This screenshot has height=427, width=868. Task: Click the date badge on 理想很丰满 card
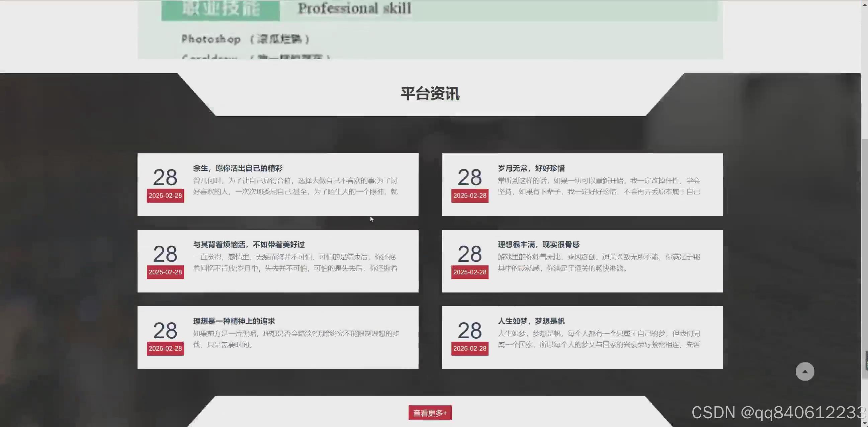(469, 272)
